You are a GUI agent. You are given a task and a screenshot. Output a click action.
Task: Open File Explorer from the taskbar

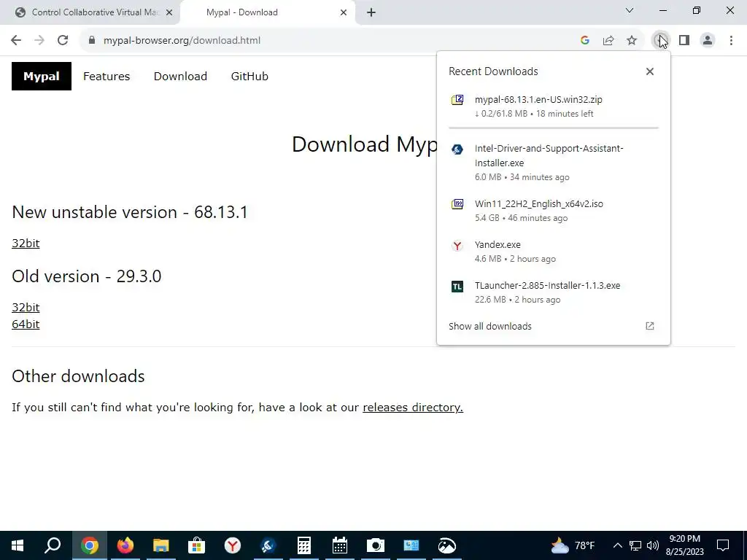161,545
